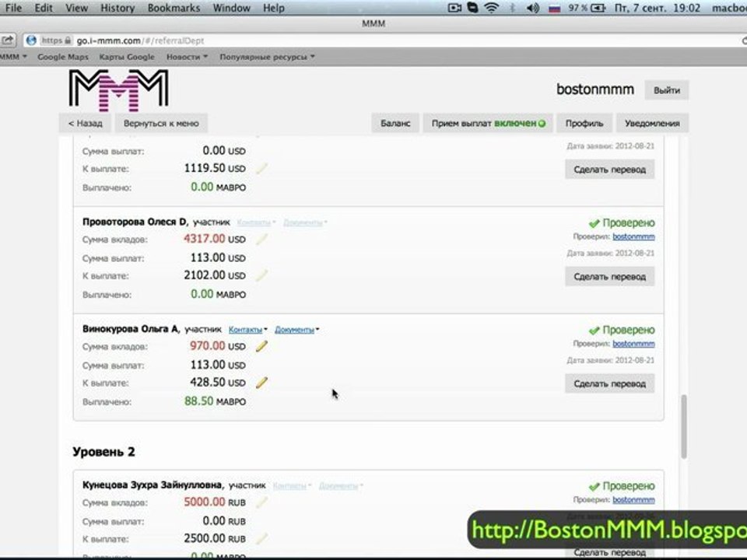747x560 pixels.
Task: Click Сделать перевод for Винокурова Ольга А
Action: coord(610,383)
